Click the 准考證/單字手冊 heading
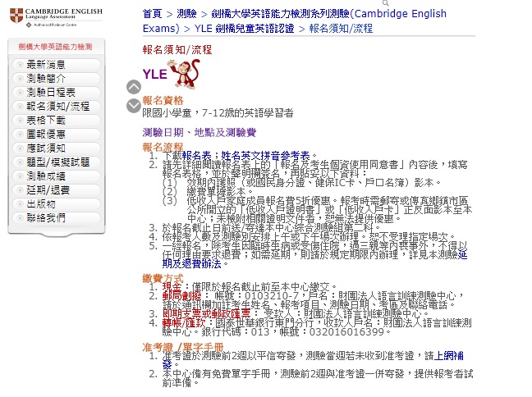The height and width of the screenshot is (397, 532). coord(183,347)
